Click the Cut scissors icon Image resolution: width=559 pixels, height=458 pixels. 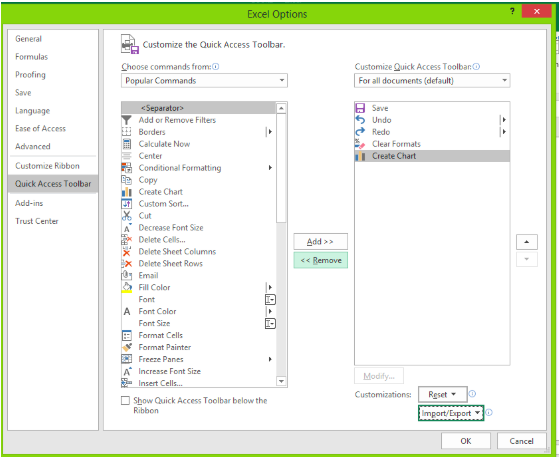[127, 216]
